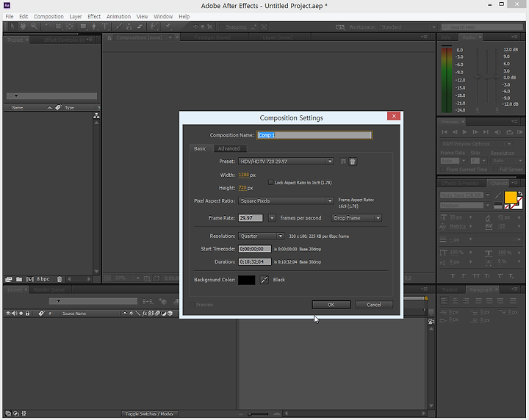Open the viewer 50% magnification dropdown
Viewport: 529px width, 420px height.
127,278
